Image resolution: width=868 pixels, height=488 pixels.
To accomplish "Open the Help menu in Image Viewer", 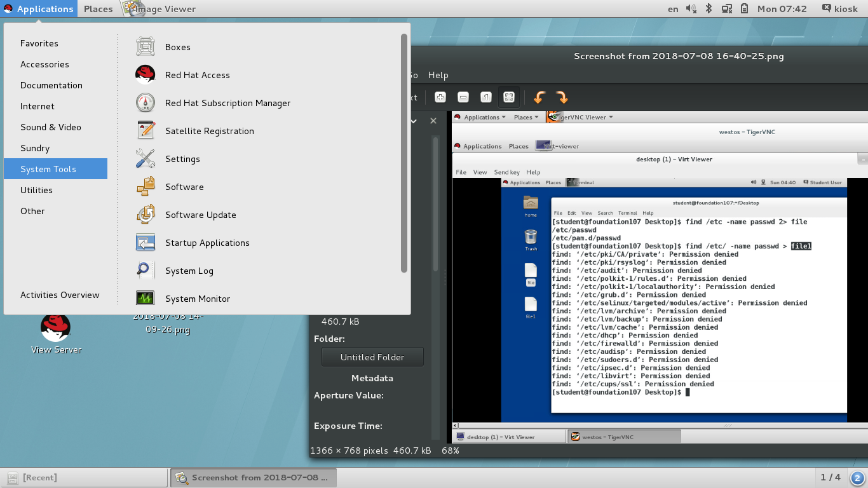I will click(438, 75).
